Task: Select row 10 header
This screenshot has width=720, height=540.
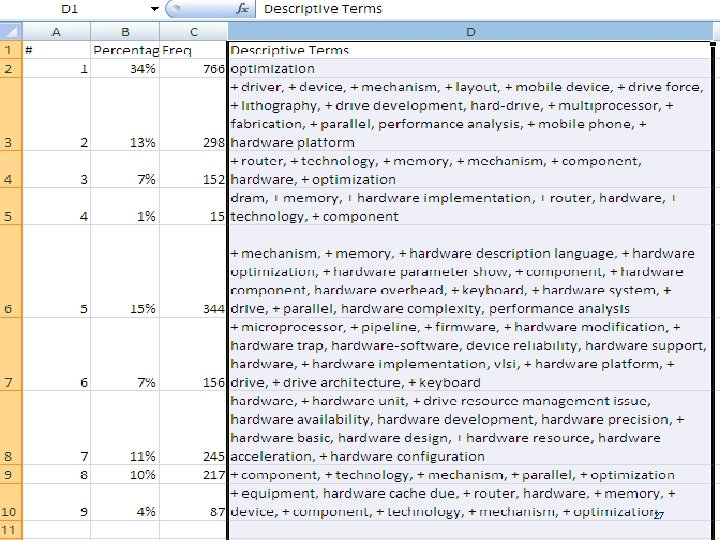Action: pyautogui.click(x=11, y=502)
